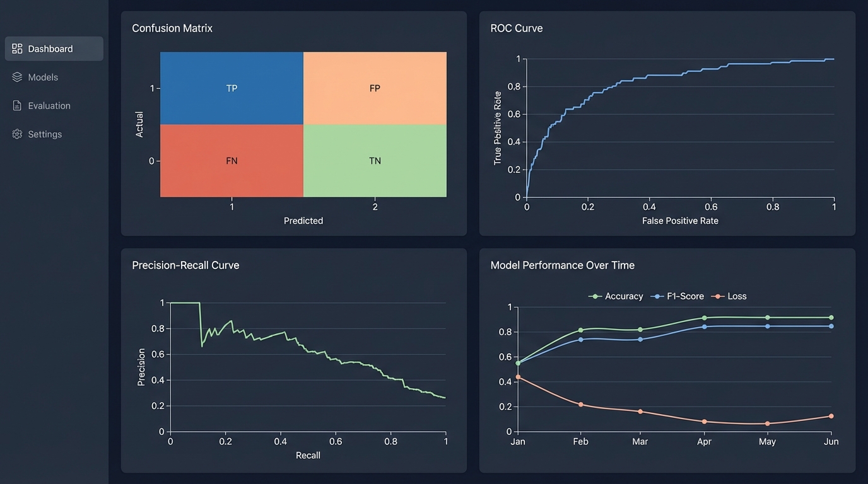Image resolution: width=868 pixels, height=484 pixels.
Task: Click the ROC Curve chart title
Action: click(517, 28)
